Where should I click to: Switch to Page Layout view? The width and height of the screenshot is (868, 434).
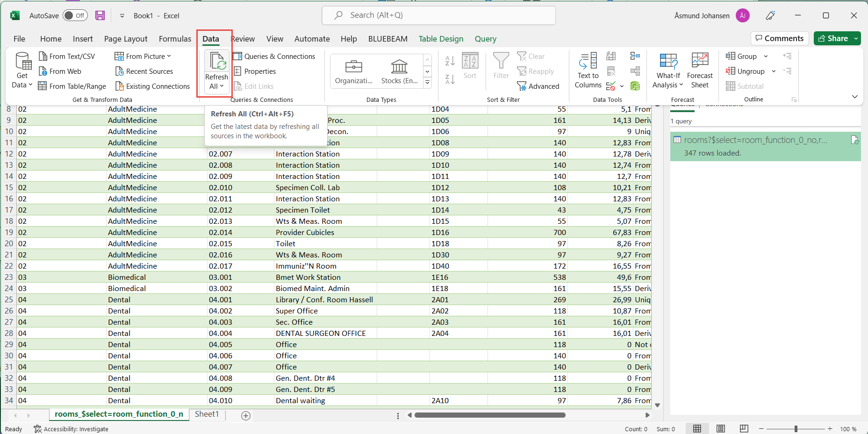720,429
